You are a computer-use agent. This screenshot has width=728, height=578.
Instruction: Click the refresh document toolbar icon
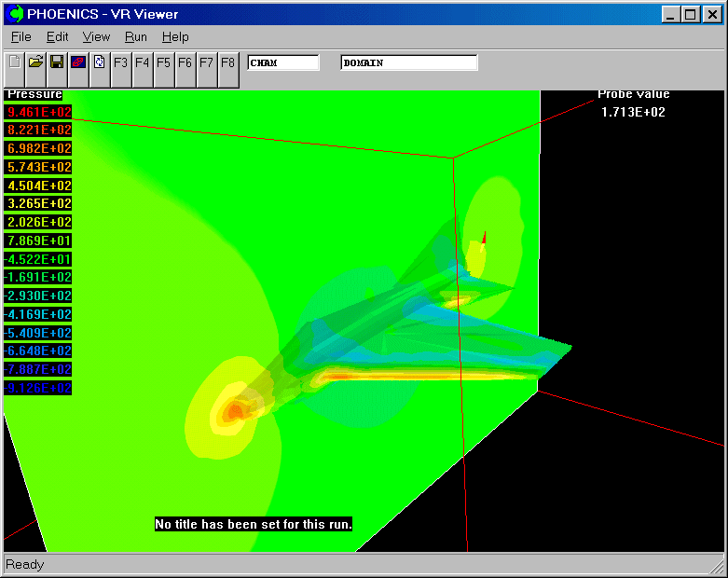click(x=99, y=62)
